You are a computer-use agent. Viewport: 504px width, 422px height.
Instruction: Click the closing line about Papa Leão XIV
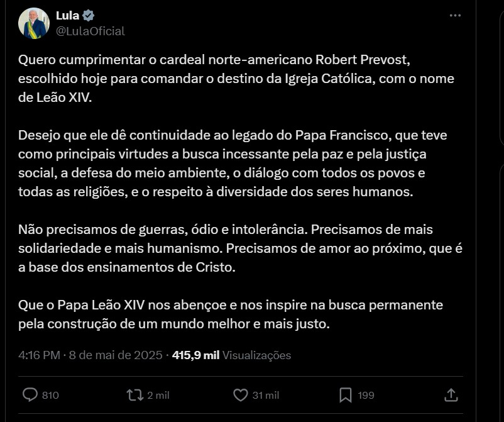pos(231,314)
